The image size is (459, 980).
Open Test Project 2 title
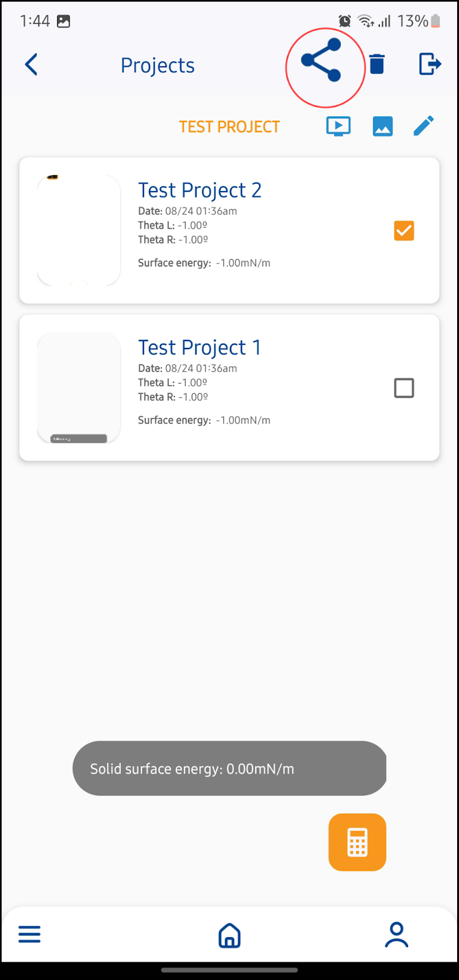click(200, 190)
